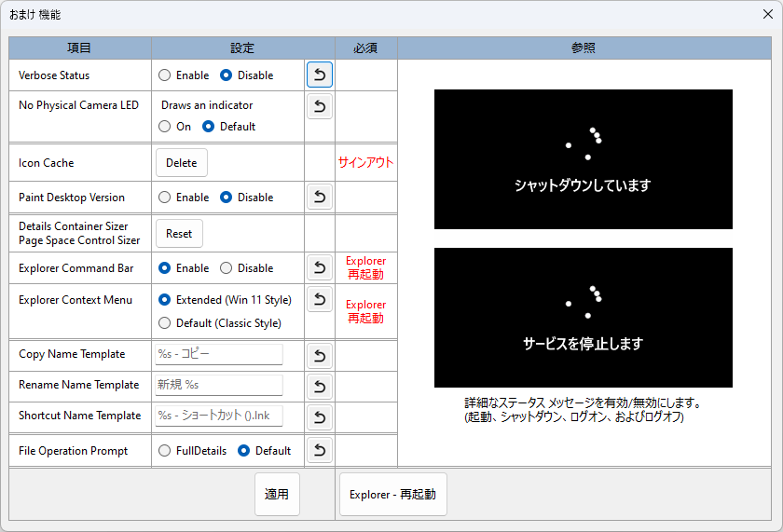Click the Explorer Context Menu label

click(x=76, y=300)
